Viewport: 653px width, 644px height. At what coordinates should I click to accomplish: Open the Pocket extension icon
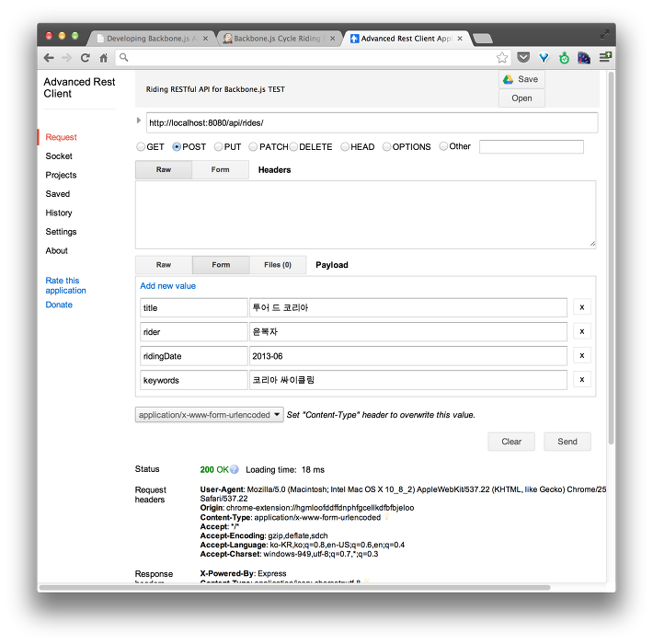pyautogui.click(x=523, y=57)
